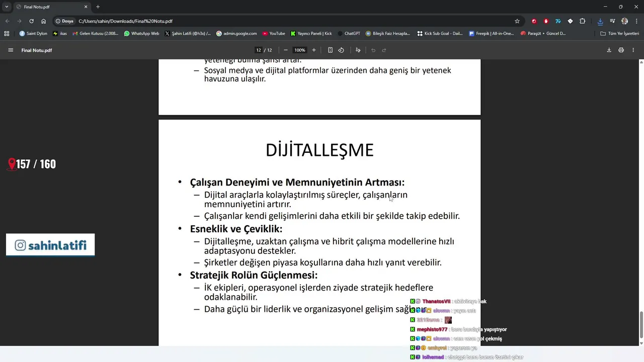The width and height of the screenshot is (644, 362).
Task: Bookmark this page with star icon
Action: pyautogui.click(x=517, y=21)
